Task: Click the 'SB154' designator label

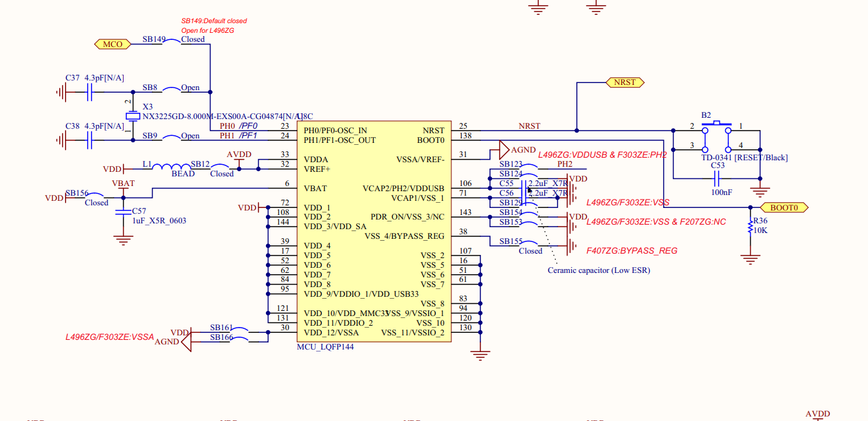Action: point(511,212)
